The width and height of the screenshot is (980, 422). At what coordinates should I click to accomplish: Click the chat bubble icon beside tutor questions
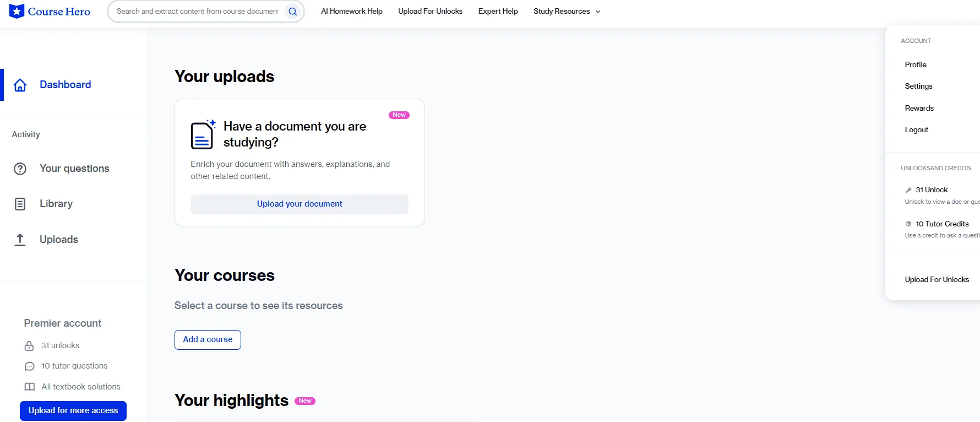pyautogui.click(x=30, y=366)
